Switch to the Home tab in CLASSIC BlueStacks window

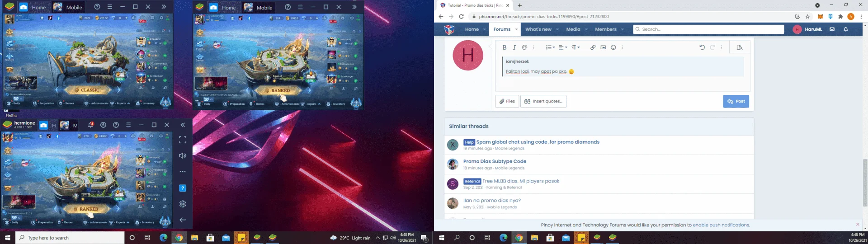(33, 7)
